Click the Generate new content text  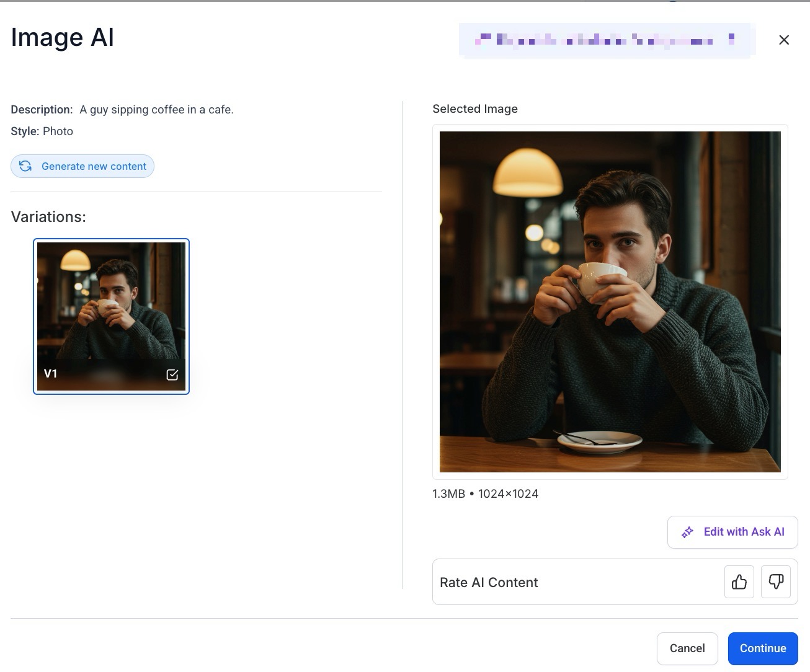point(94,166)
